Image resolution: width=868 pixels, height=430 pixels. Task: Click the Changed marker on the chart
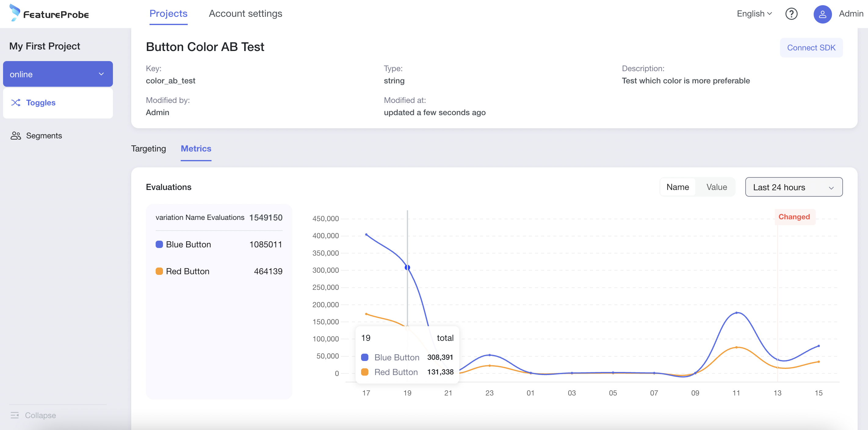click(794, 217)
